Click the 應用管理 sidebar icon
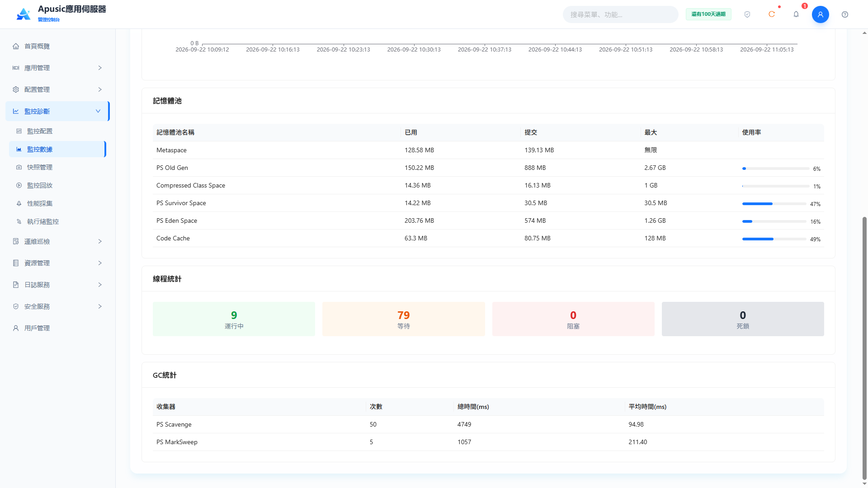 (16, 68)
